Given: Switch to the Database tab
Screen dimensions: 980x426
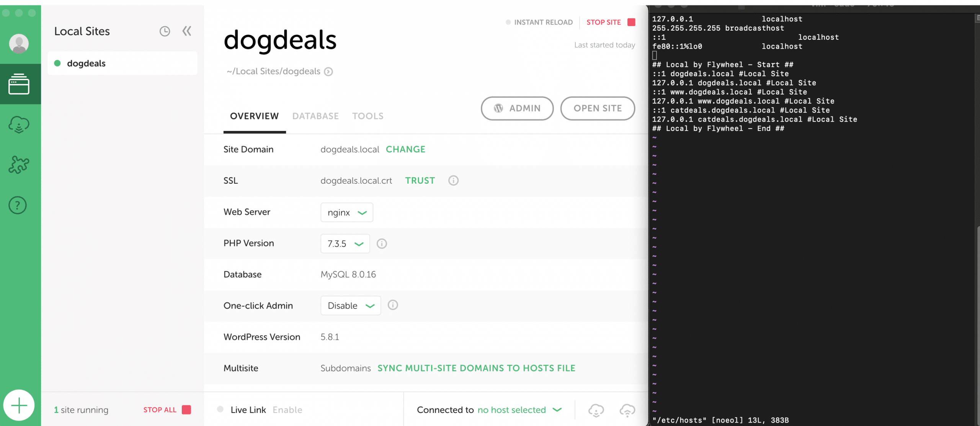Looking at the screenshot, I should coord(315,116).
